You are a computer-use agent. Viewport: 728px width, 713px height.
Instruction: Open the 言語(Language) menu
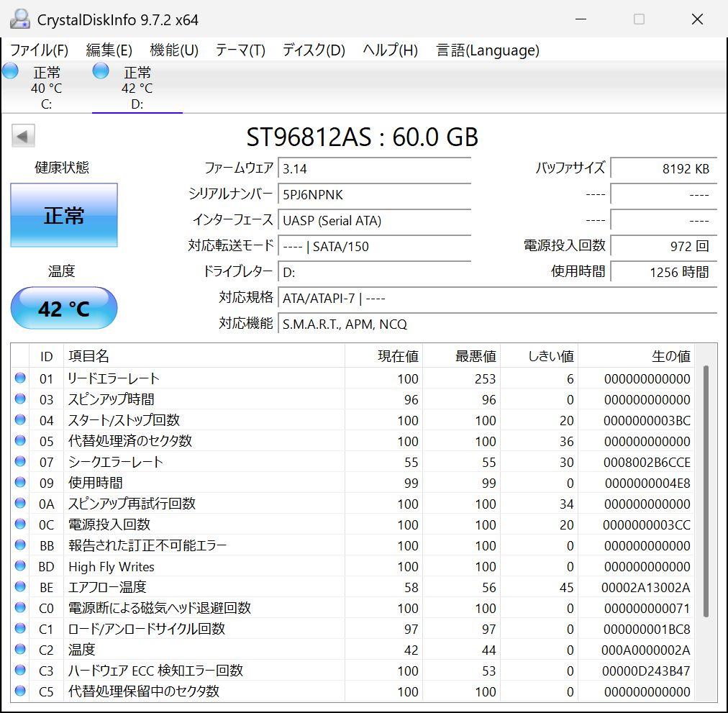click(x=487, y=50)
